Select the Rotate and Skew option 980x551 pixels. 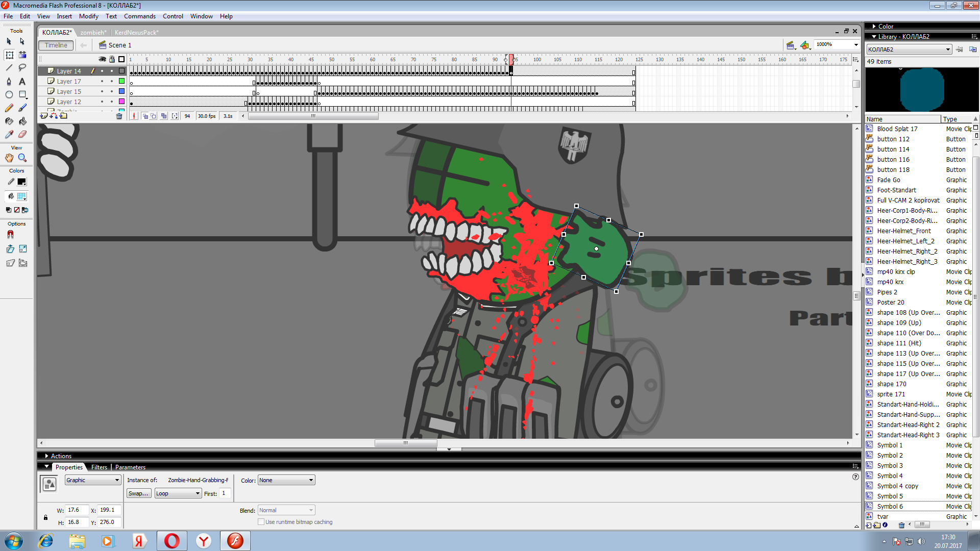(10, 249)
